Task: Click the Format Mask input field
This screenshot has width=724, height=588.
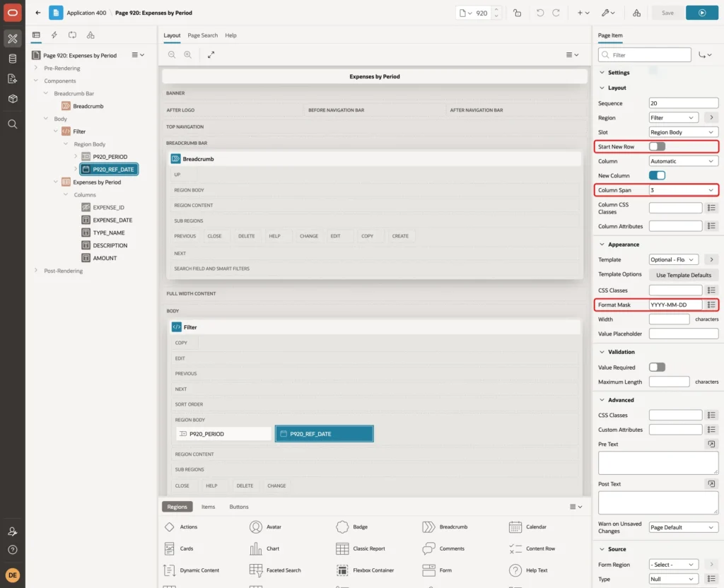Action: pyautogui.click(x=675, y=305)
